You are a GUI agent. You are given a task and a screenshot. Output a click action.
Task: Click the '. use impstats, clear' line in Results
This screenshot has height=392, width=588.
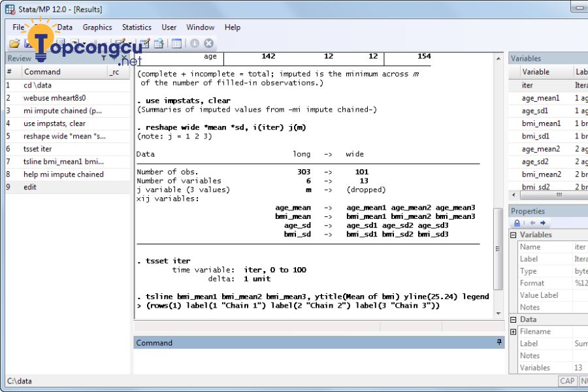click(x=184, y=101)
